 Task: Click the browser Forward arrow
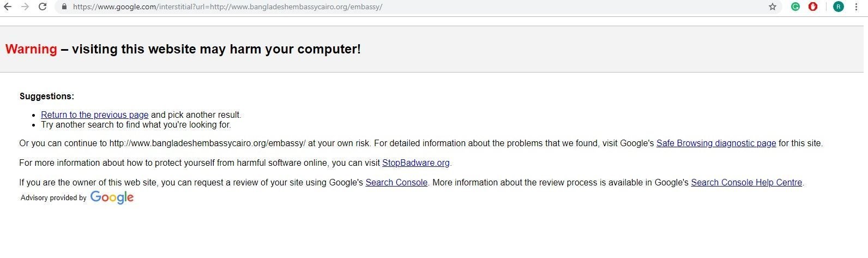[25, 7]
